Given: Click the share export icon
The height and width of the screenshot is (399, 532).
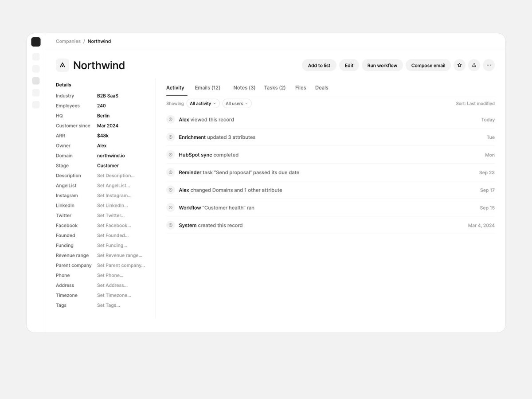Looking at the screenshot, I should coord(474,65).
